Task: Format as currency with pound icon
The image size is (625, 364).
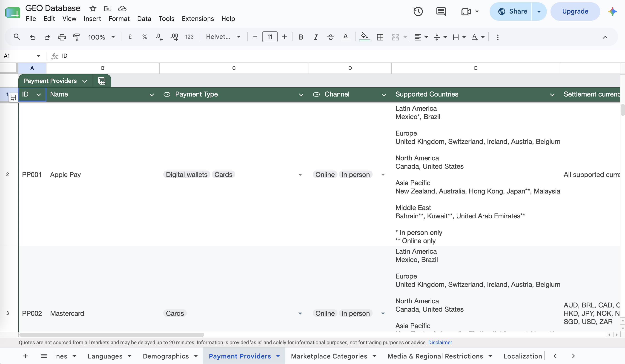Action: [x=130, y=37]
